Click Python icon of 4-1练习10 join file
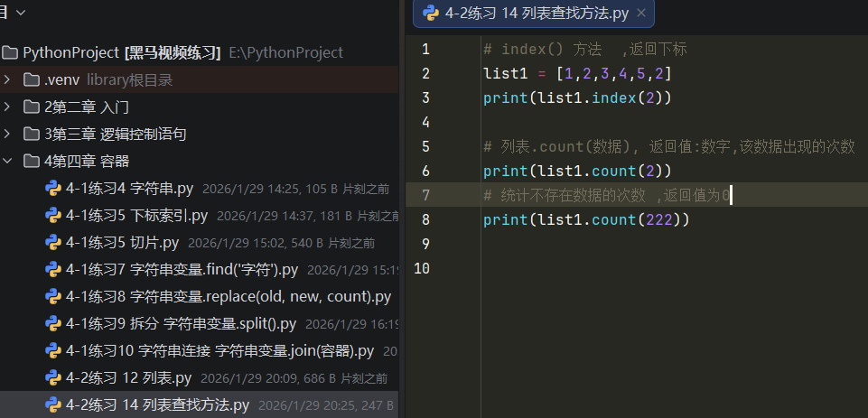The height and width of the screenshot is (418, 868). (52, 351)
